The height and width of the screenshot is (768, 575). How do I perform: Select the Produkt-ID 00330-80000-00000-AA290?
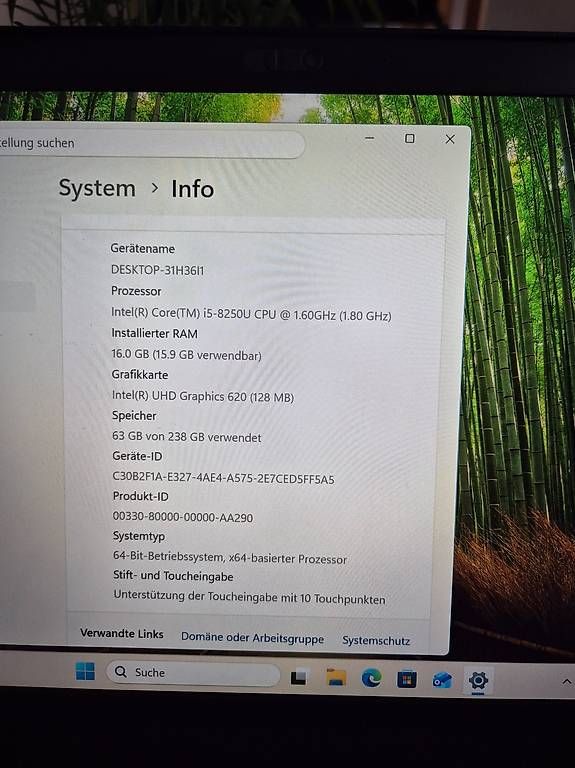(x=183, y=517)
